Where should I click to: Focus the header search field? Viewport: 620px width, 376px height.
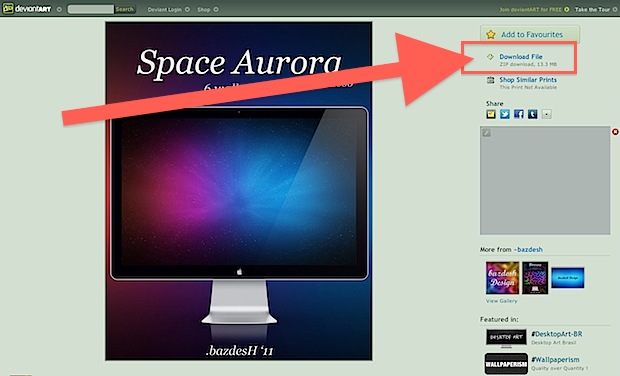tap(91, 9)
